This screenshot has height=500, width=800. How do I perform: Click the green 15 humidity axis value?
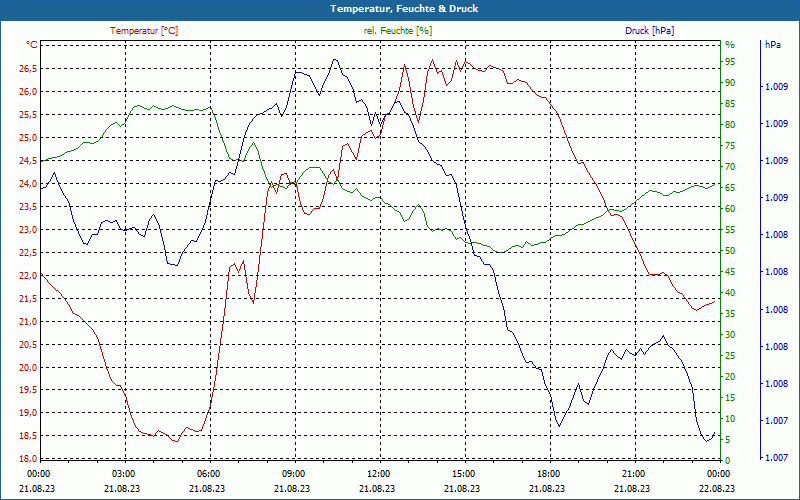[x=730, y=397]
